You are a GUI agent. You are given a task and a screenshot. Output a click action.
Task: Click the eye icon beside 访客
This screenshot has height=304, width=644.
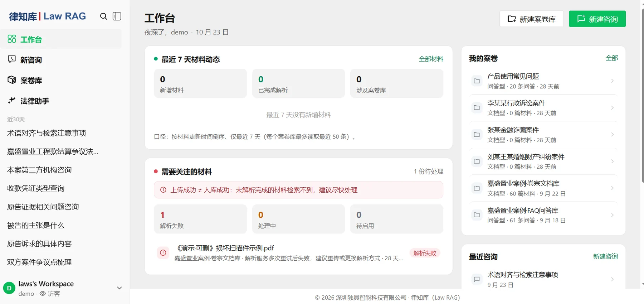pos(43,294)
